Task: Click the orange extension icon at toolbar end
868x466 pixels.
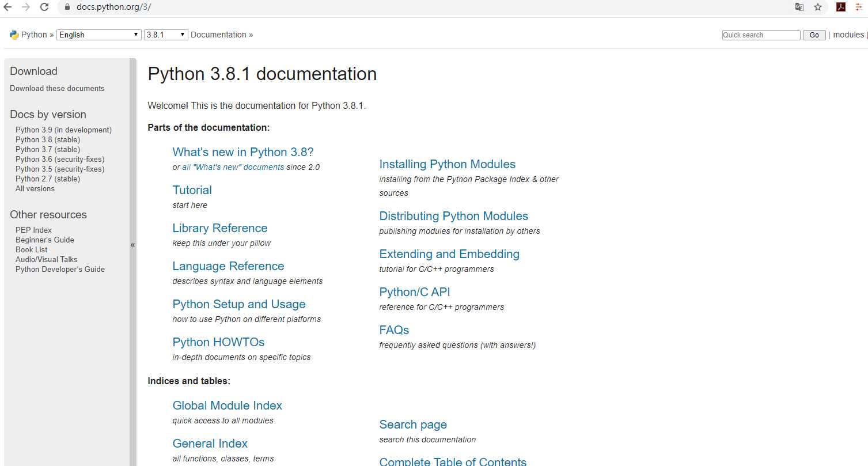Action: 859,7
